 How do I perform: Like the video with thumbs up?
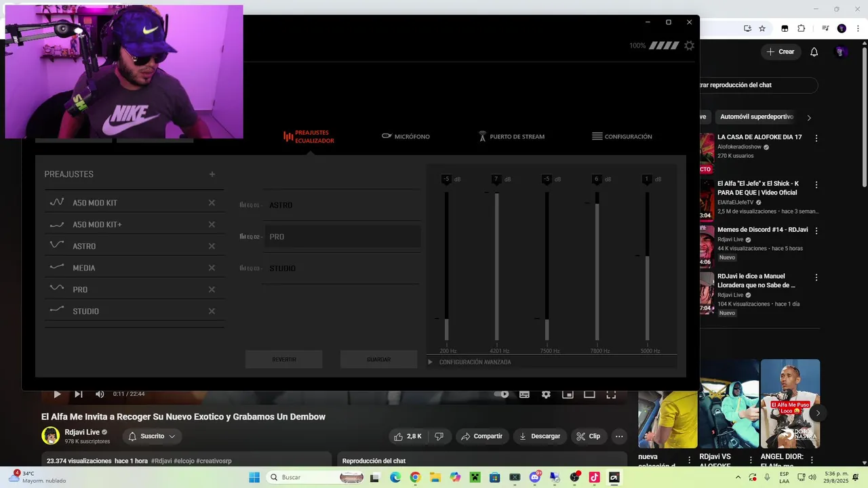tap(408, 436)
